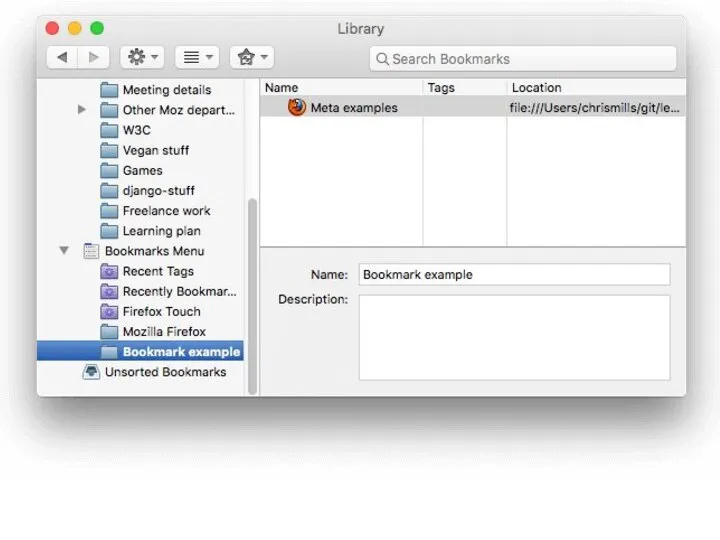Click the sidebar vertical scrollbar
This screenshot has width=720, height=540.
(x=252, y=290)
